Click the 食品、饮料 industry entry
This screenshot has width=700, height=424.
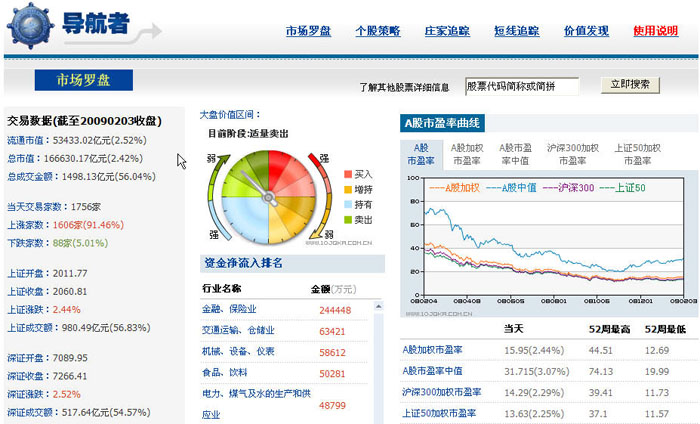click(x=227, y=373)
